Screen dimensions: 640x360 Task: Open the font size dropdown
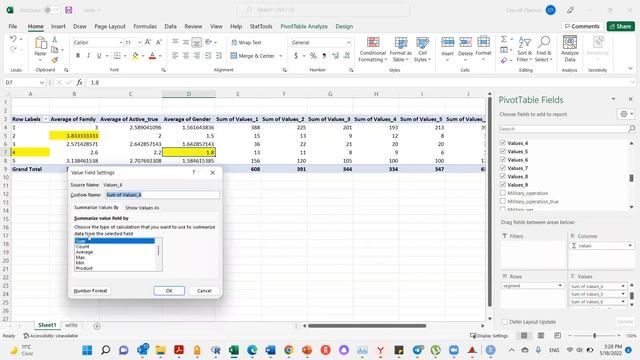click(x=140, y=42)
